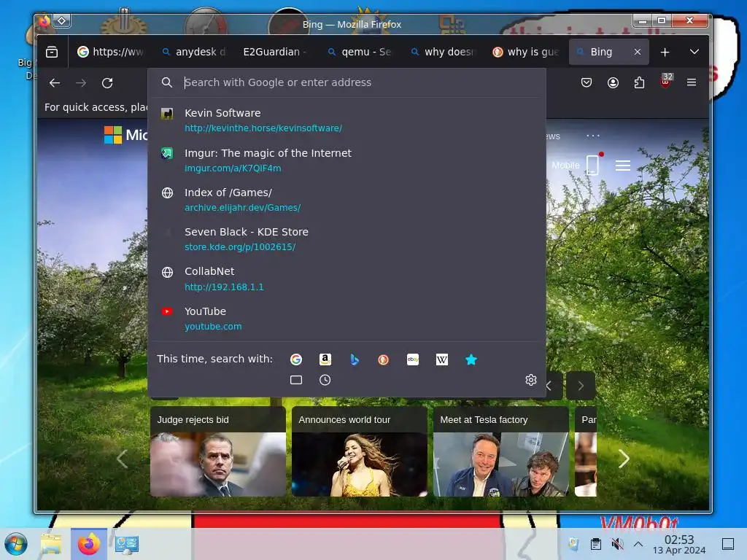Switch to the qemu search tab

click(x=360, y=52)
